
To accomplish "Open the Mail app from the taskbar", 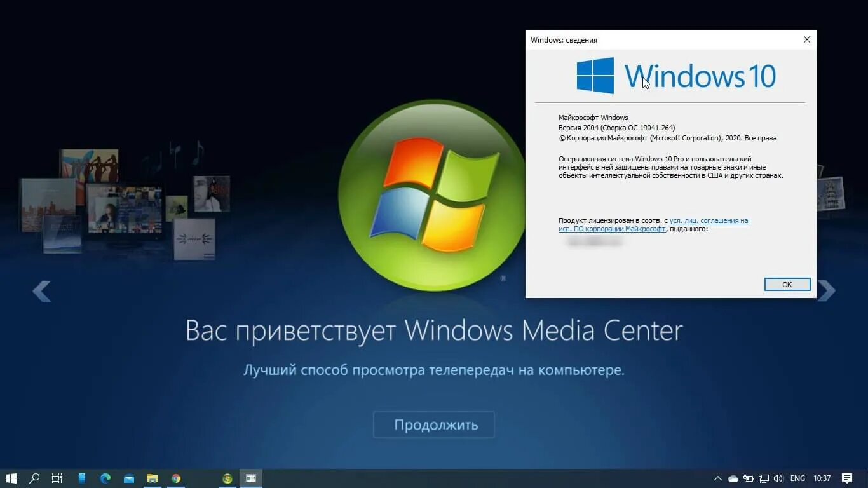I will click(x=128, y=478).
